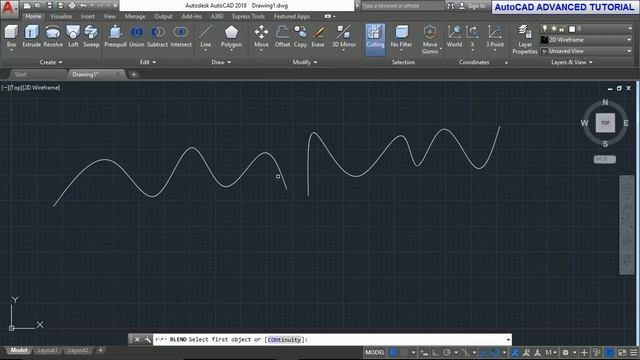The width and height of the screenshot is (640, 360).
Task: Add a new drawing tab
Action: click(133, 74)
